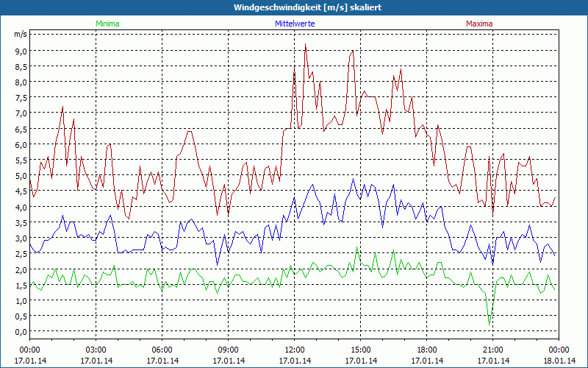Viewport: 588px width, 368px height.
Task: Click the 15:00 time axis label
Action: click(361, 350)
